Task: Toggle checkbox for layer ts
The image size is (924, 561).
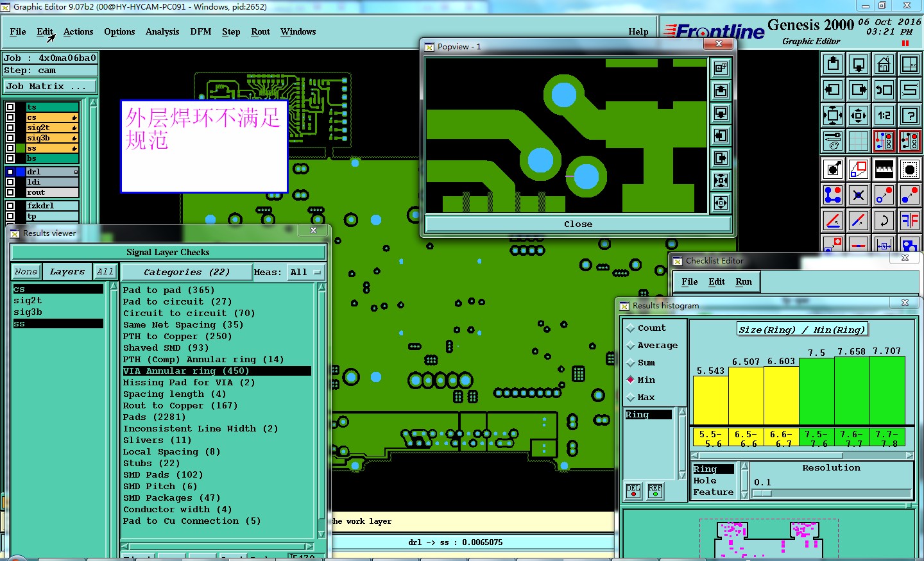Action: click(x=10, y=107)
